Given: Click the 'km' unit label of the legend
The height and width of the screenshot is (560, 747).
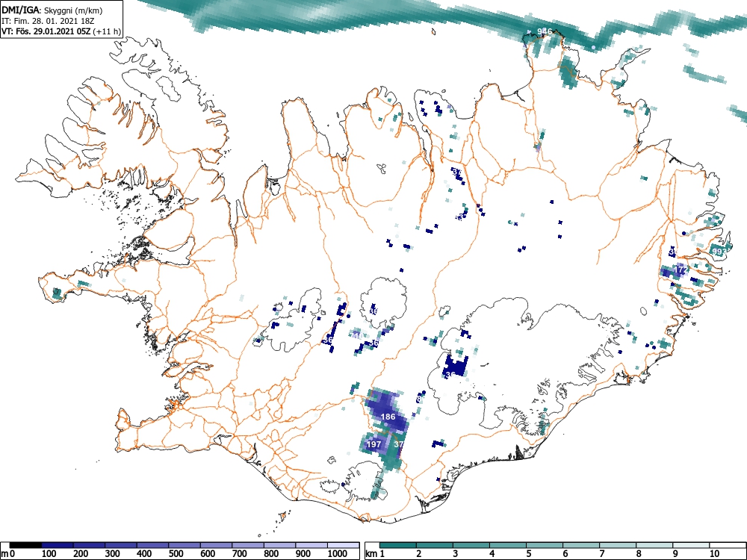Looking at the screenshot, I should pos(371,554).
